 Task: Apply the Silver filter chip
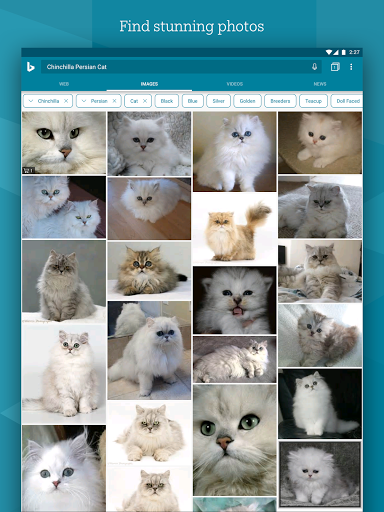218,101
